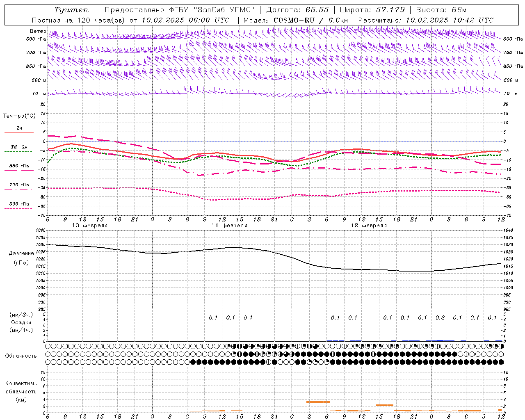Select the "COSMO-RU / 6.6км" model text
Viewport: 525px width, 420px height.
click(310, 20)
